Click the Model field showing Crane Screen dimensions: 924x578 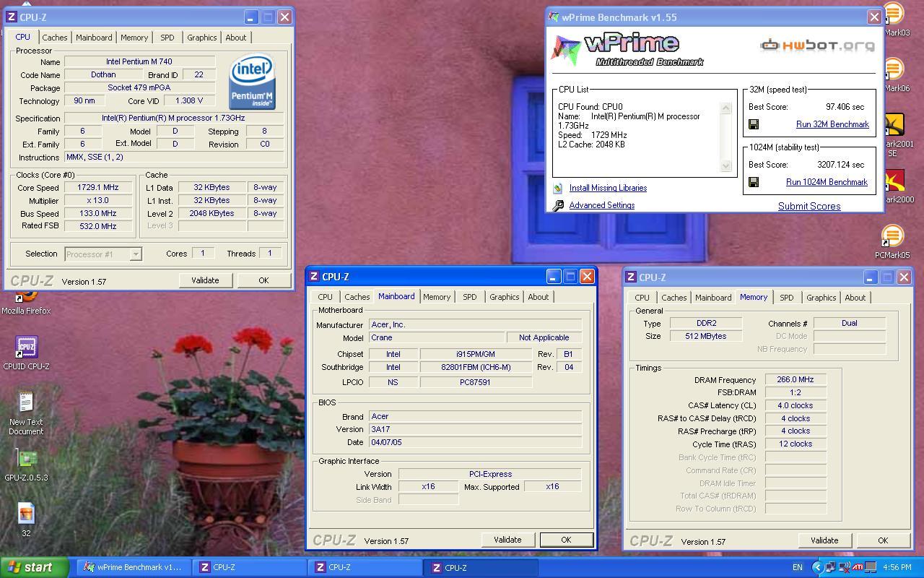tap(437, 337)
